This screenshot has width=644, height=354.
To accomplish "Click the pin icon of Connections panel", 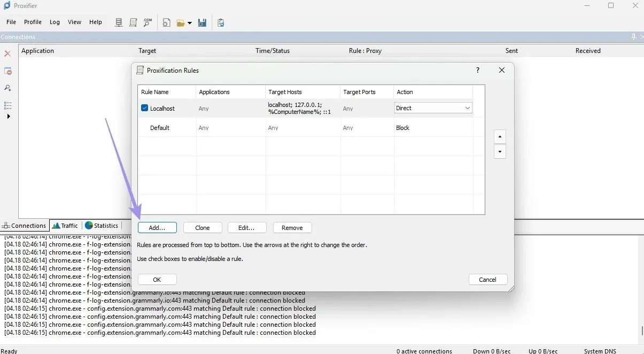I will (x=634, y=37).
